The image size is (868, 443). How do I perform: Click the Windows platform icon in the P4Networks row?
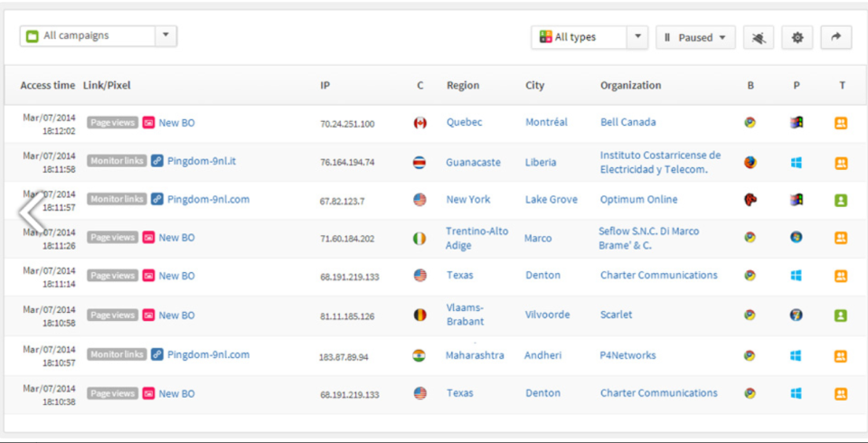(x=796, y=355)
